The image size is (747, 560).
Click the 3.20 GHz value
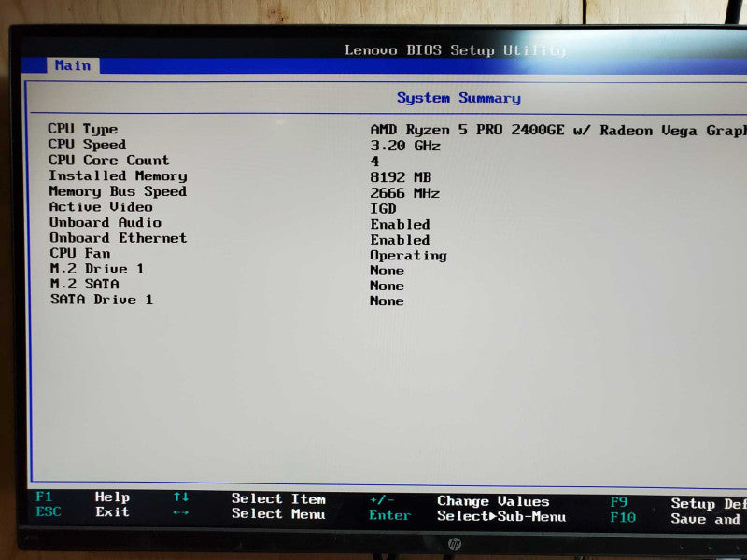click(x=405, y=146)
